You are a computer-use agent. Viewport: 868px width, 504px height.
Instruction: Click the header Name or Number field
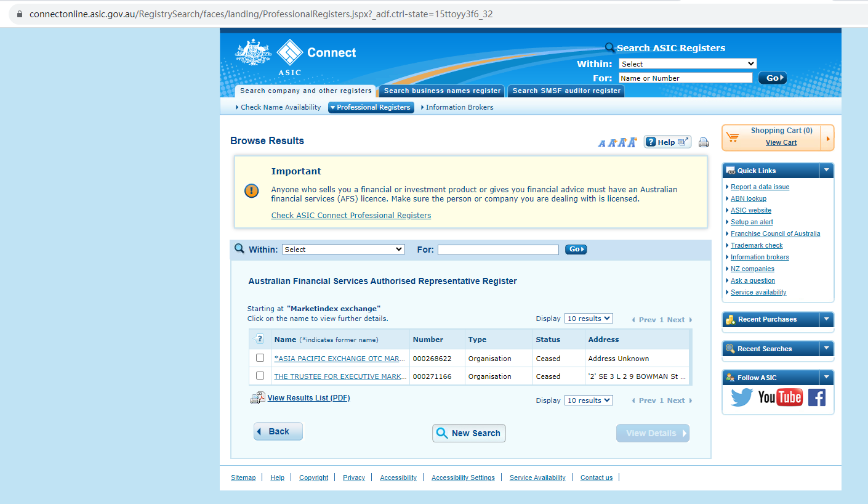(685, 78)
